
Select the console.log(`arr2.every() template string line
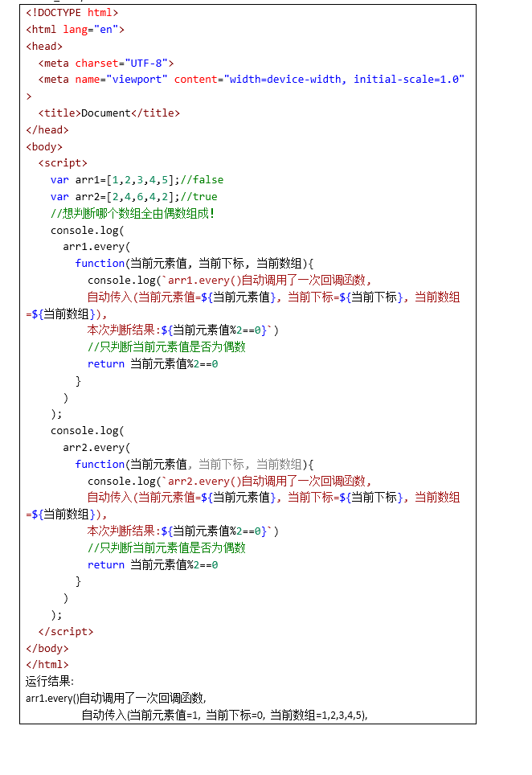[x=230, y=482]
